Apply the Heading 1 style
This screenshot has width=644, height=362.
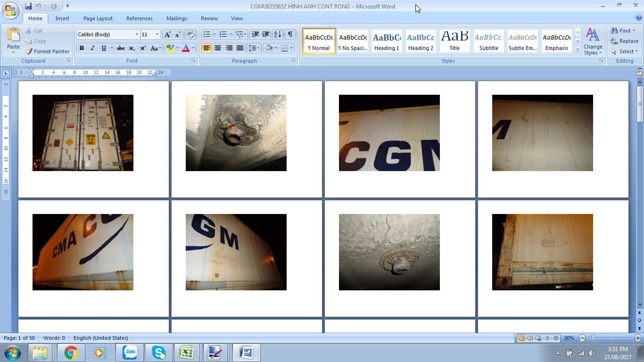click(387, 41)
